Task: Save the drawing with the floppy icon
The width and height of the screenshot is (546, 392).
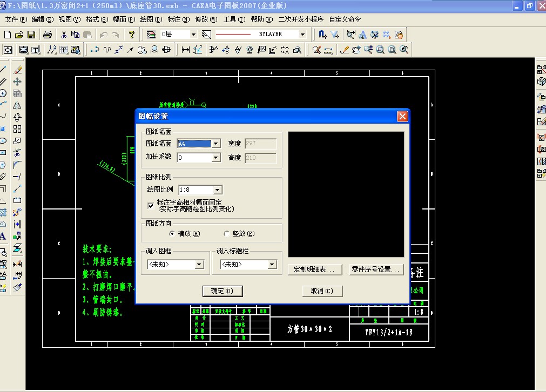Action: tap(31, 35)
